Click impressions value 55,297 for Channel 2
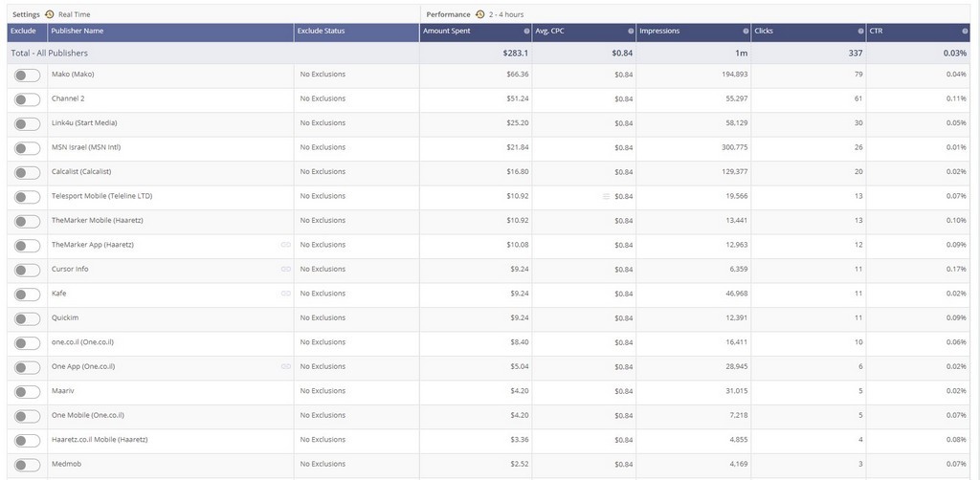 click(x=736, y=98)
